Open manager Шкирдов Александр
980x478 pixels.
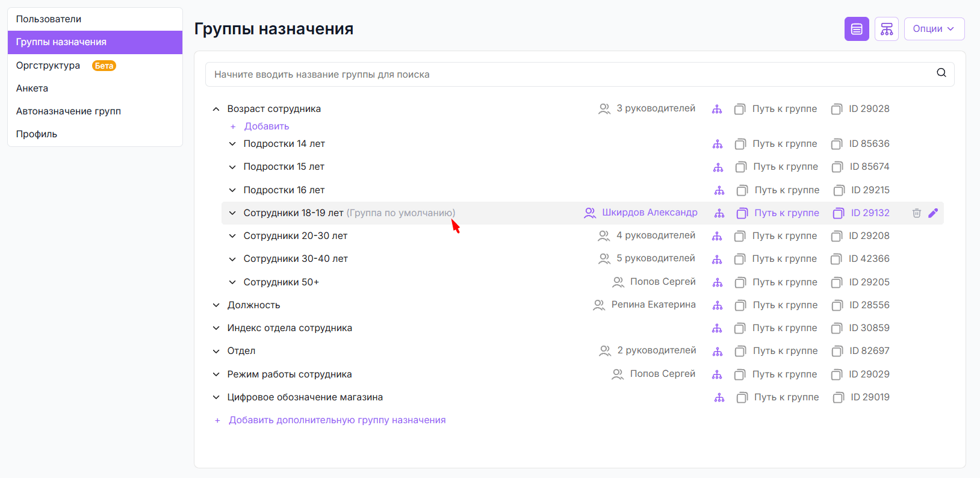[641, 213]
